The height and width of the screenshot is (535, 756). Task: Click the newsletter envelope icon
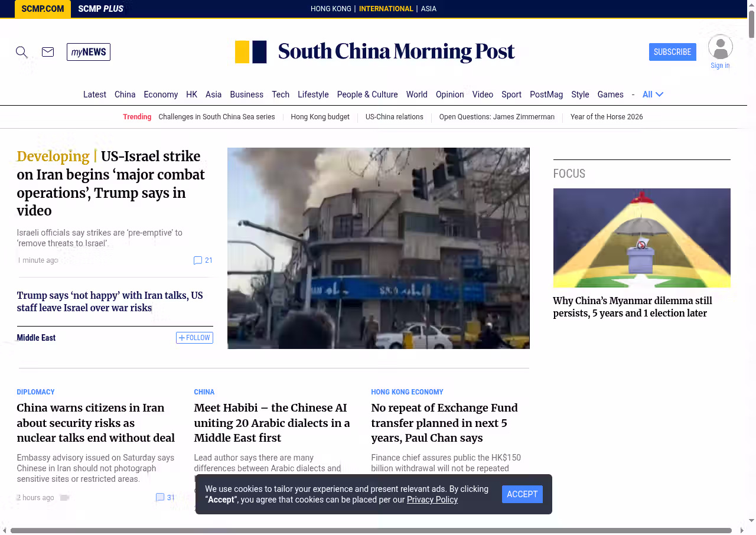click(48, 52)
